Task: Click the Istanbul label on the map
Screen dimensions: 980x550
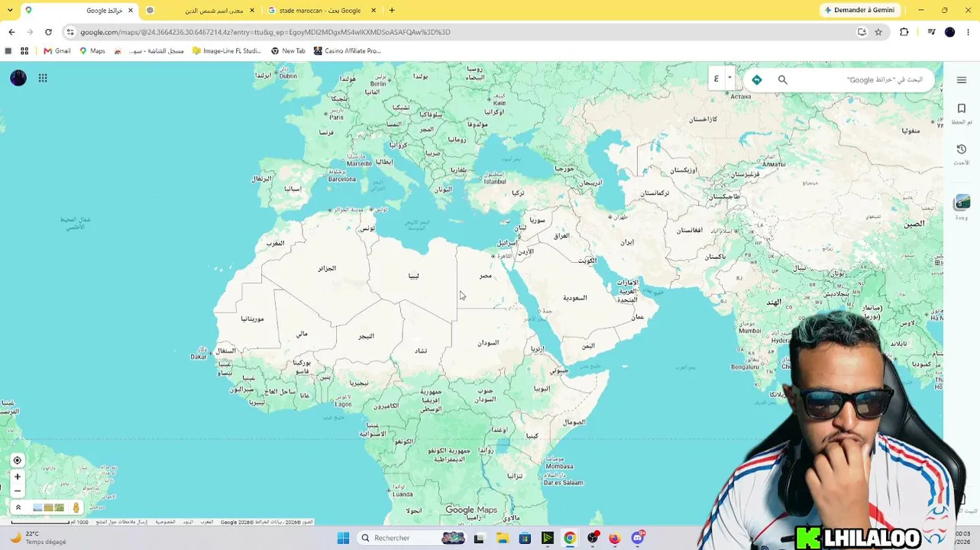Action: click(x=494, y=182)
